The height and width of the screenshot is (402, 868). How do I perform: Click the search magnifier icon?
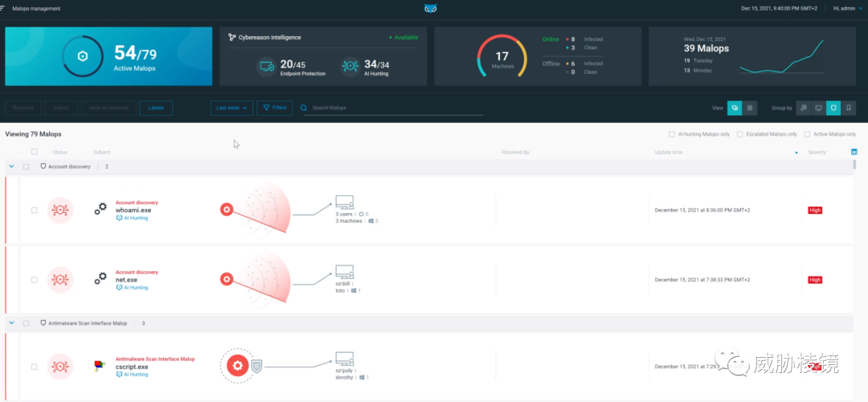point(303,108)
